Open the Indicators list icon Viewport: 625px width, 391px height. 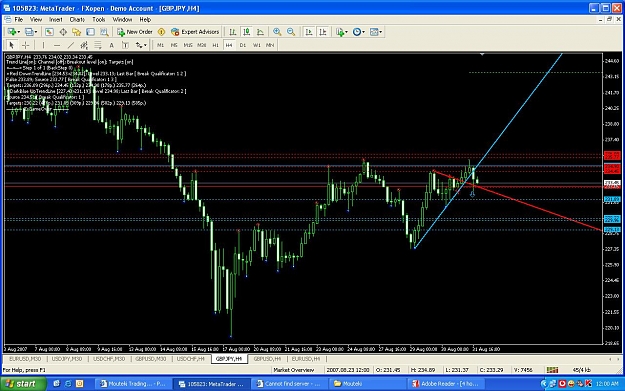(340, 32)
